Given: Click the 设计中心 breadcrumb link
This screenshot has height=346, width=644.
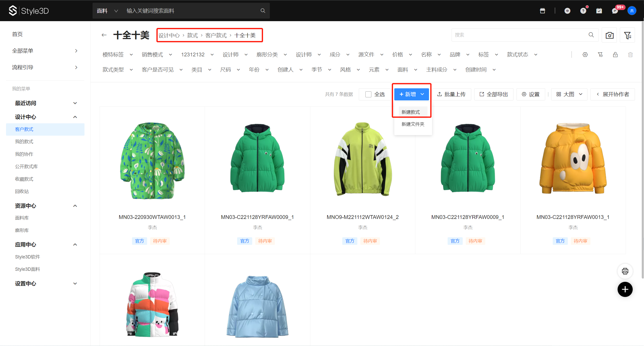Looking at the screenshot, I should 169,35.
